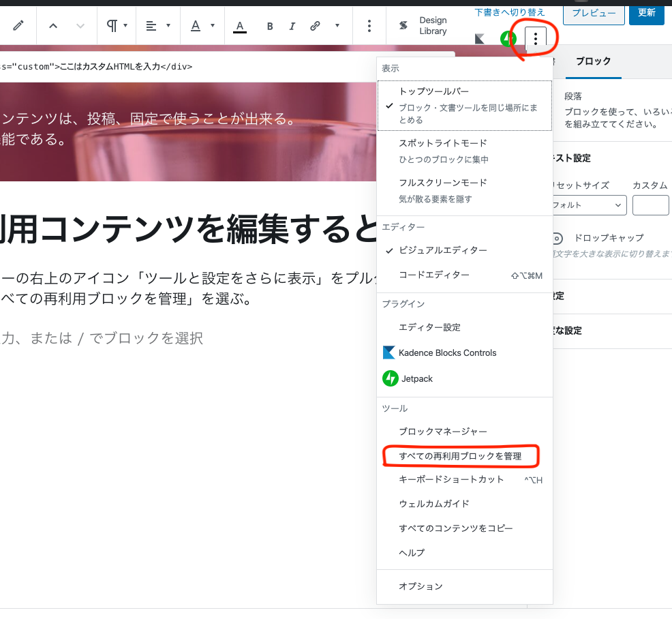Click the underlined A highlight color icon
672x619 pixels.
pyautogui.click(x=239, y=26)
